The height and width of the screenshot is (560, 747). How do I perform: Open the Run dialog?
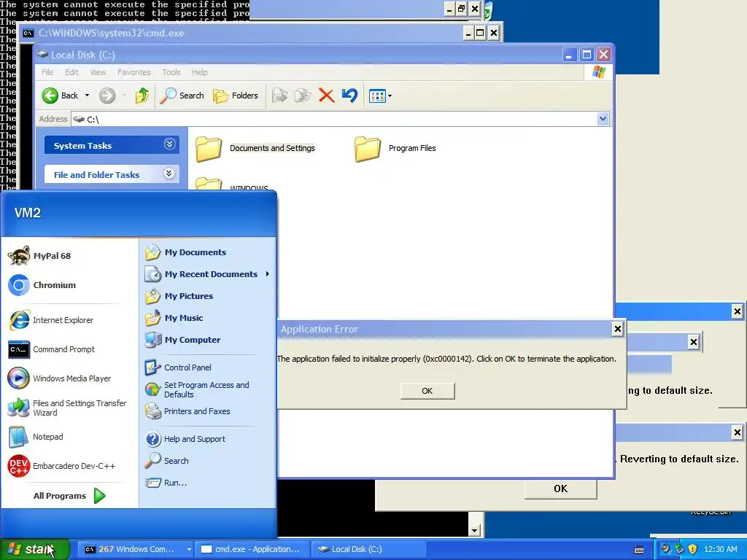(x=166, y=483)
